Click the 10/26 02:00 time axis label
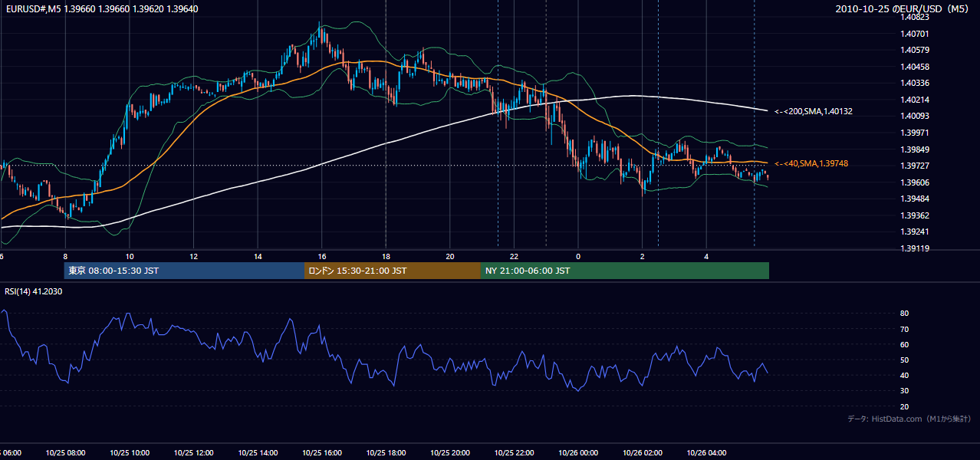The image size is (980, 460). coord(643,453)
